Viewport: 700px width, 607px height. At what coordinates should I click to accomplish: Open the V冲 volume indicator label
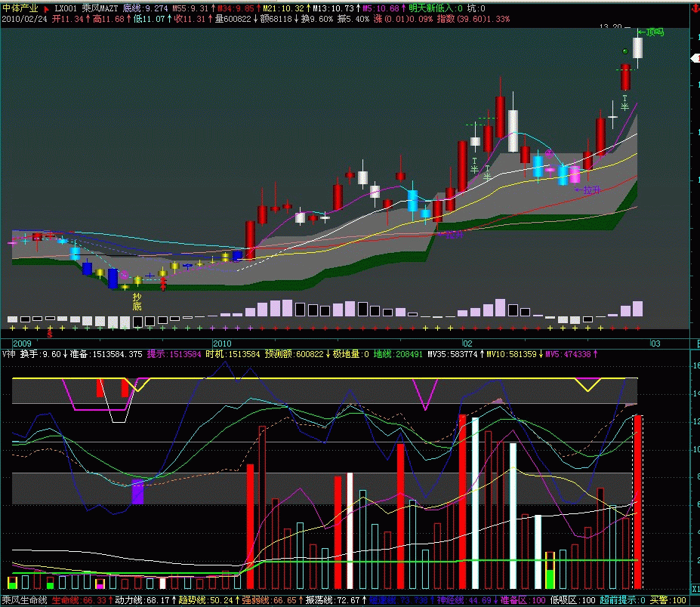9,354
